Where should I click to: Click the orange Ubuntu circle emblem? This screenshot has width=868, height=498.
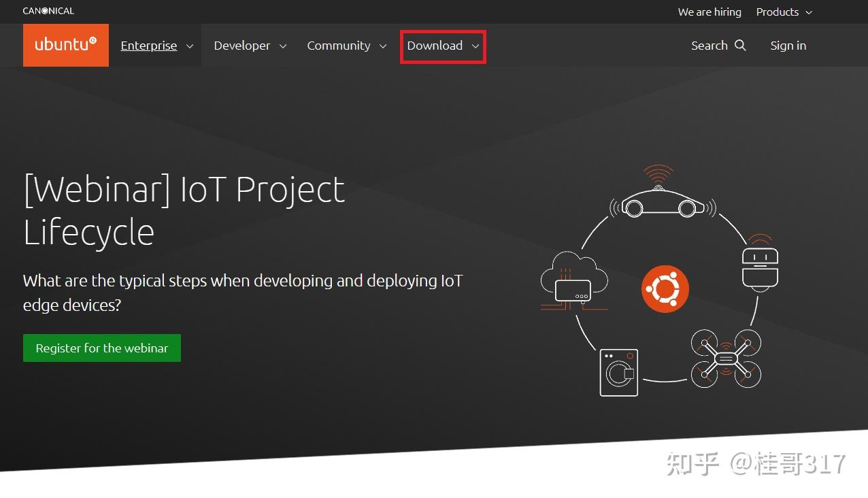point(665,289)
